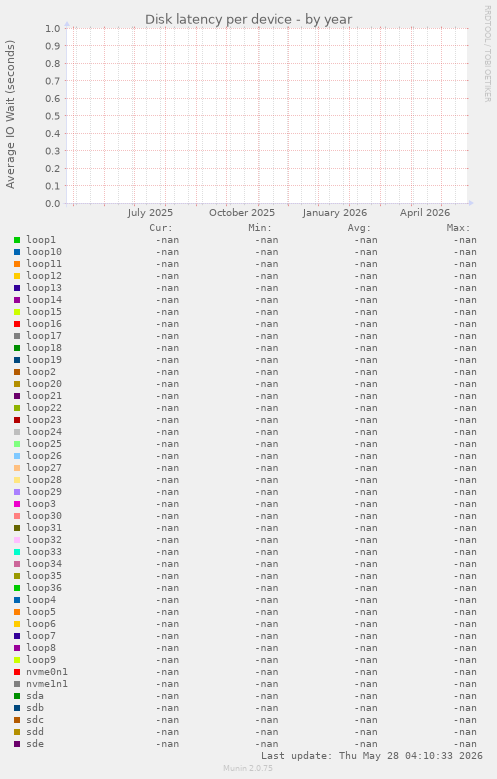Click the 'loop4' legend label
Screen dimensions: 497x779
click(41, 600)
